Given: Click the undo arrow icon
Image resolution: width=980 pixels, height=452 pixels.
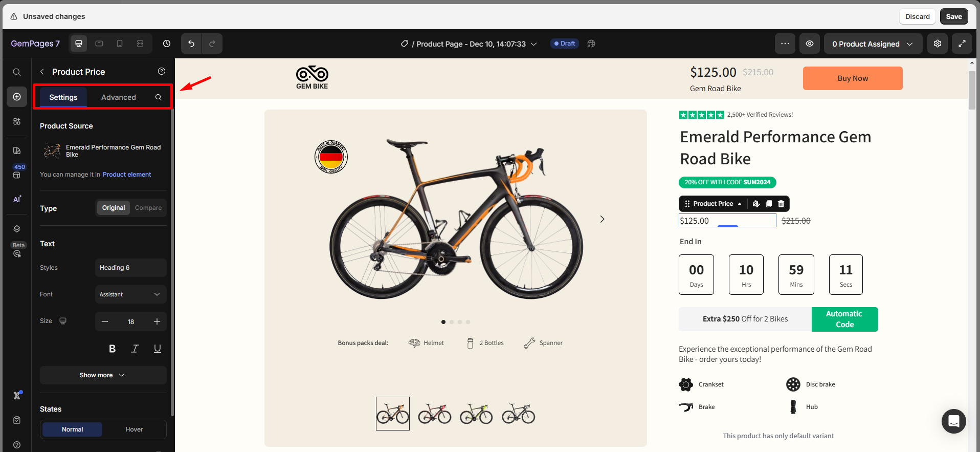Looking at the screenshot, I should (191, 44).
